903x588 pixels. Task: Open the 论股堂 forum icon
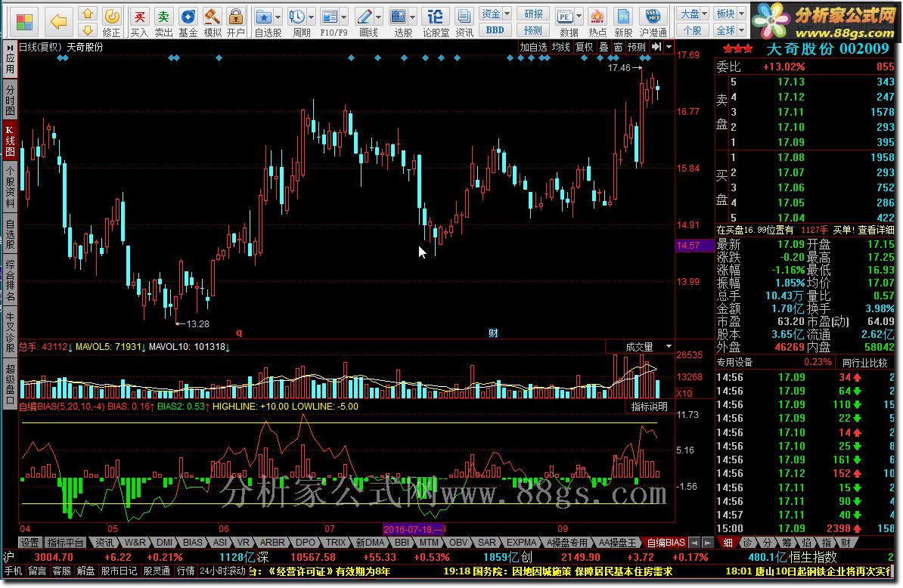(436, 17)
